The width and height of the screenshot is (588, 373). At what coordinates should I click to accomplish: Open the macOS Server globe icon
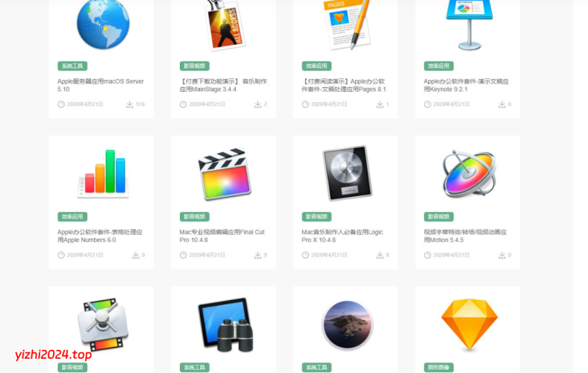103,24
